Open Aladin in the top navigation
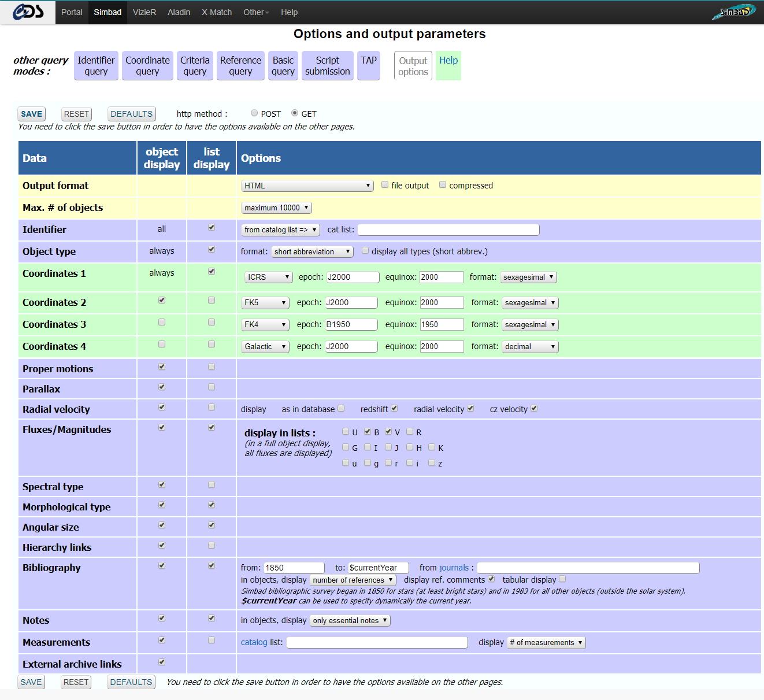Image resolution: width=764 pixels, height=700 pixels. 179,12
